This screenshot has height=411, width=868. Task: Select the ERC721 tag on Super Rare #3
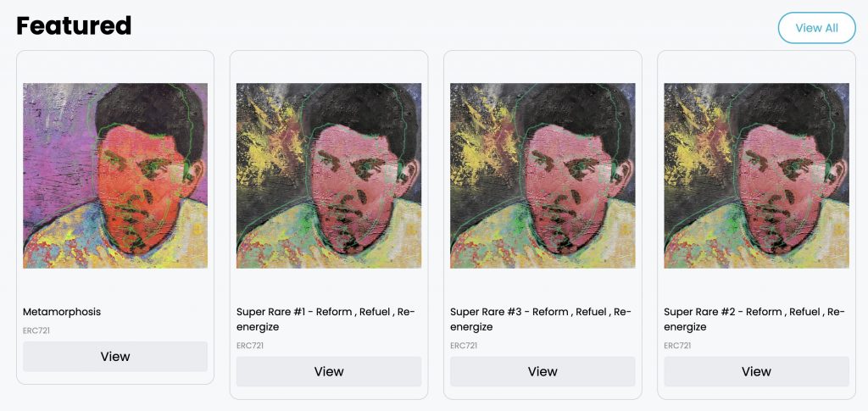pyautogui.click(x=464, y=346)
